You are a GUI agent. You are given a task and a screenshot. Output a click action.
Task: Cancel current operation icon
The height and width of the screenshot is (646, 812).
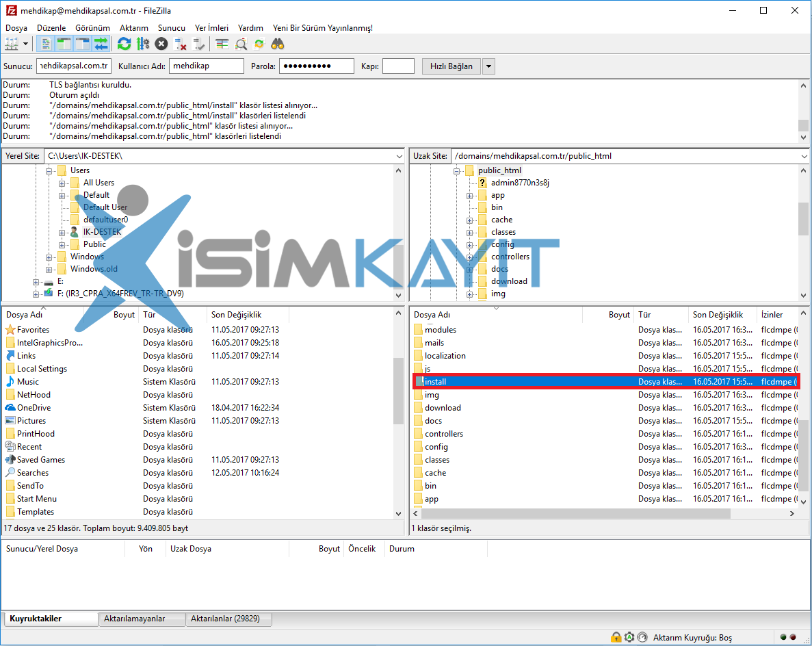pos(161,44)
